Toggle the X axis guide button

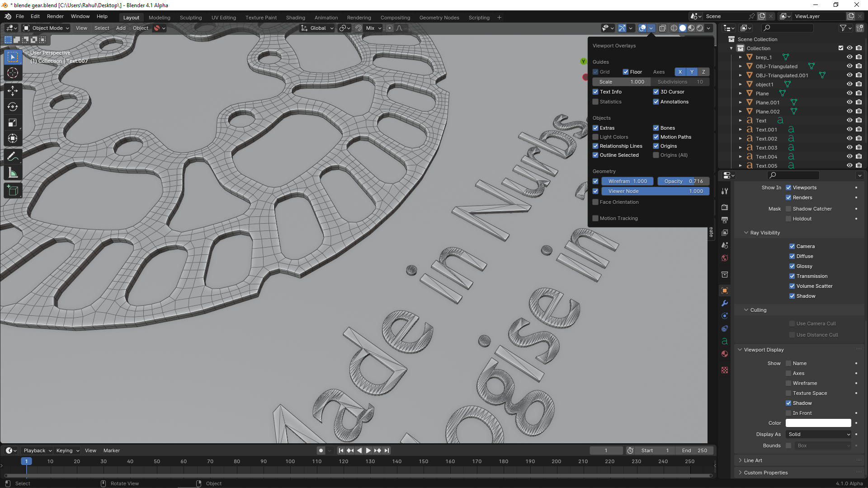[680, 72]
